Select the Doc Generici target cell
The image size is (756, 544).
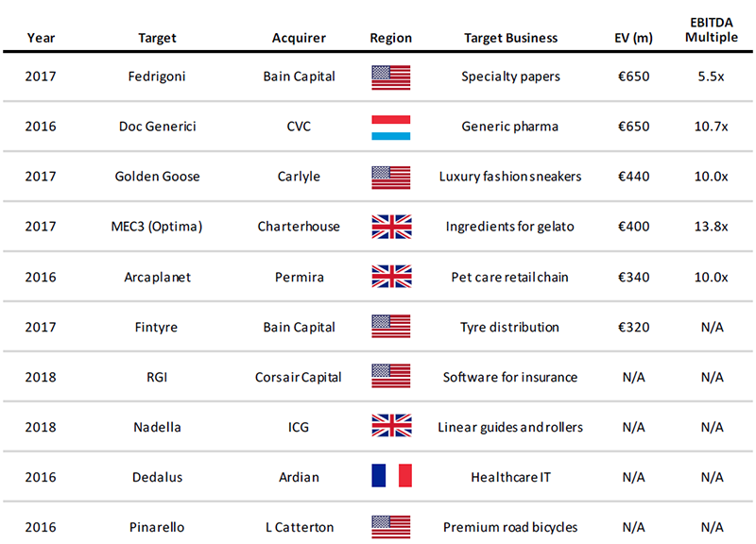(x=157, y=127)
